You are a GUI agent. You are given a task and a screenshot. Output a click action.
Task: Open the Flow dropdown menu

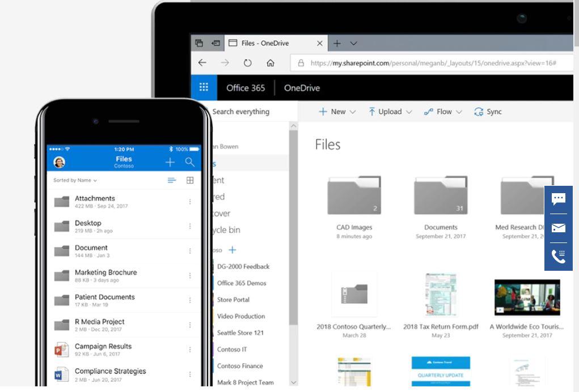pyautogui.click(x=443, y=112)
